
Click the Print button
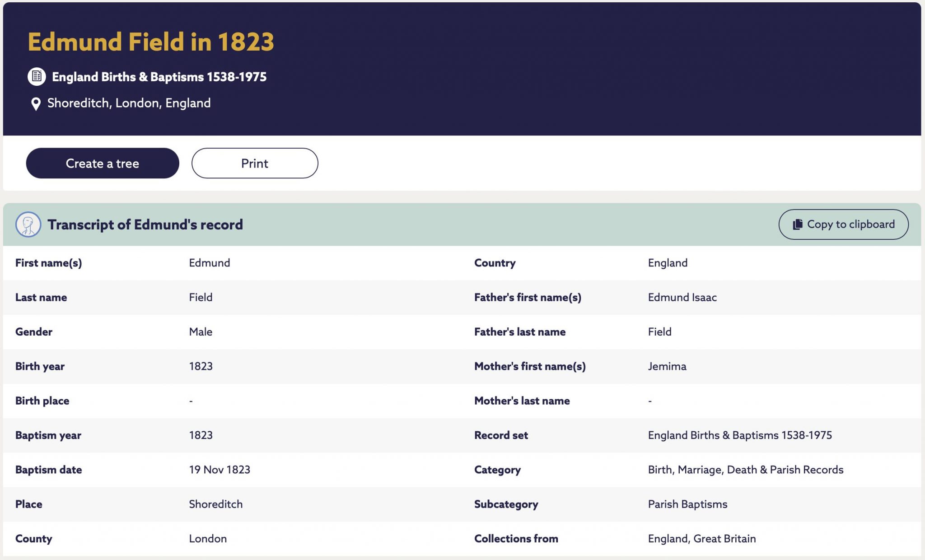(255, 163)
